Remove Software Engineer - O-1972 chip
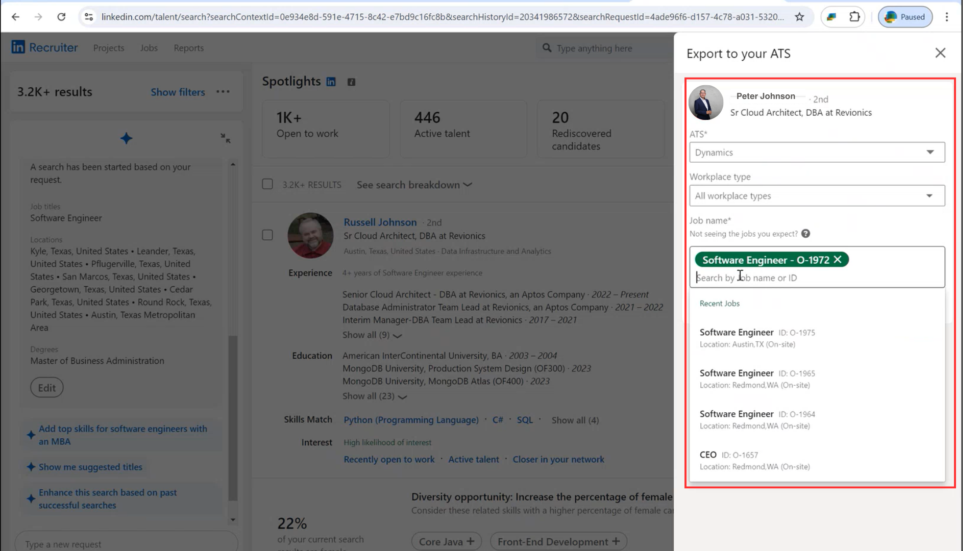Screen dimensions: 980x551 pos(838,260)
